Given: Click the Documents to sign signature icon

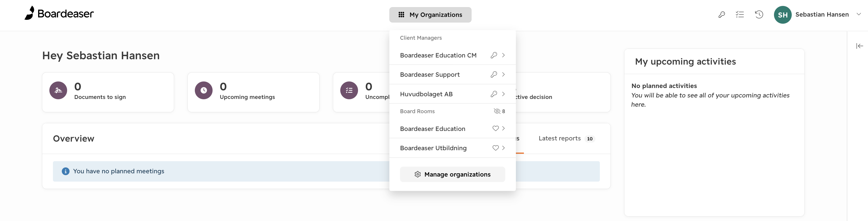Looking at the screenshot, I should [58, 90].
